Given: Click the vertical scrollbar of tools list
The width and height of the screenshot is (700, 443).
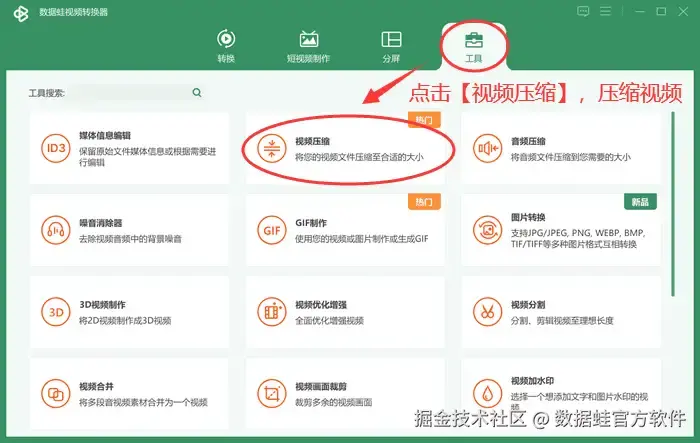Looking at the screenshot, I should [x=673, y=204].
